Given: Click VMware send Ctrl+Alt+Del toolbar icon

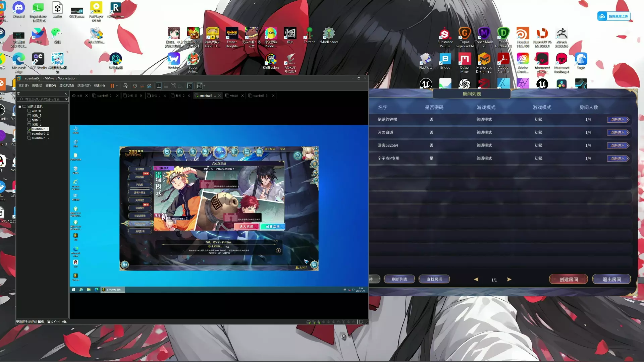Looking at the screenshot, I should point(125,86).
